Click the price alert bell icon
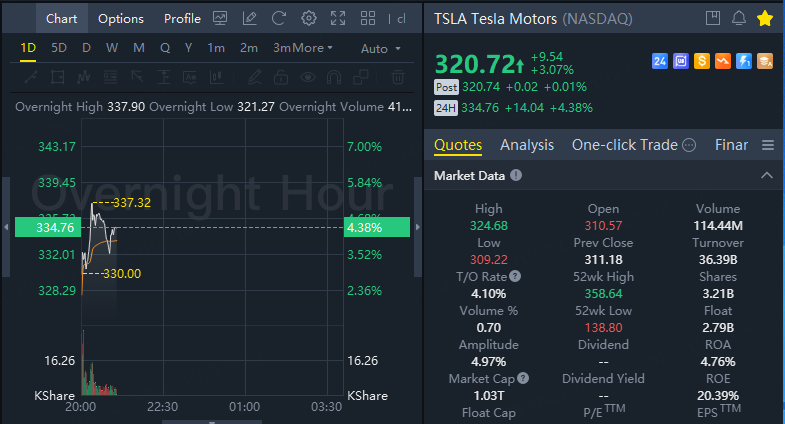 (739, 19)
